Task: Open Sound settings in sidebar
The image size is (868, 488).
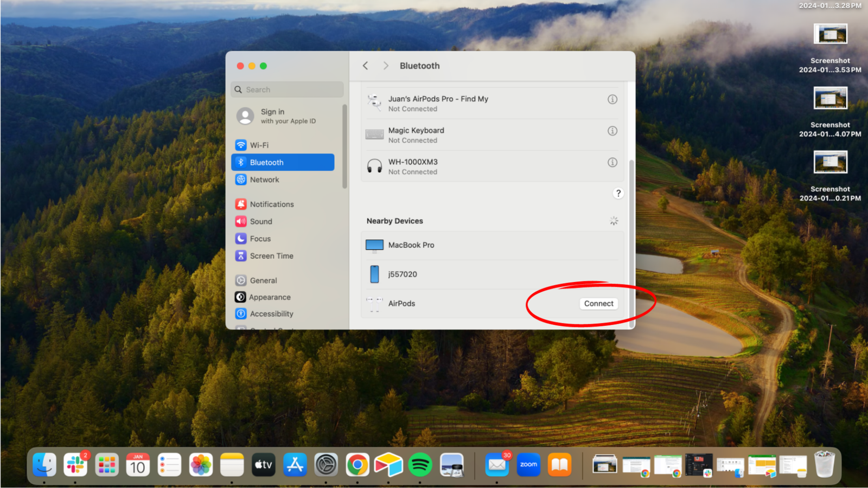Action: (x=283, y=221)
